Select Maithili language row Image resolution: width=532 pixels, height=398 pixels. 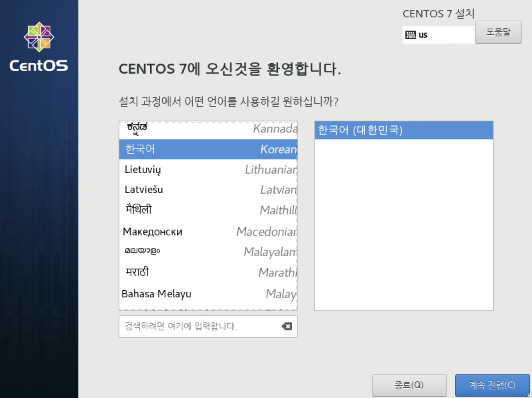tap(208, 210)
